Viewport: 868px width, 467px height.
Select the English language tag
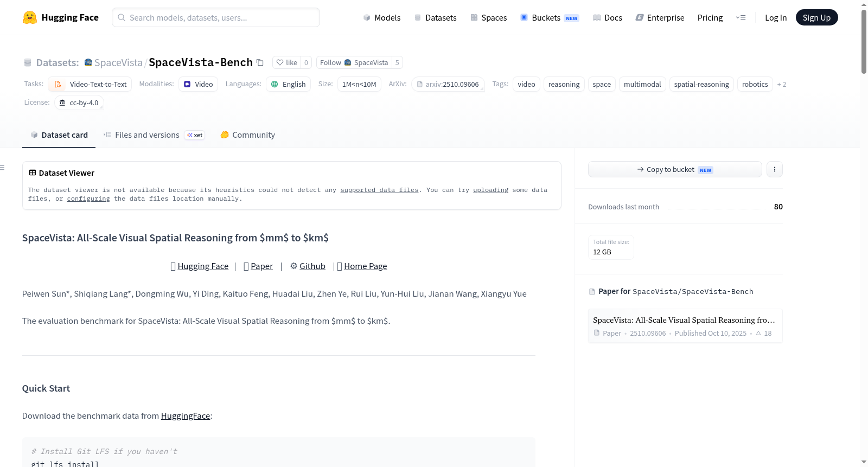288,84
